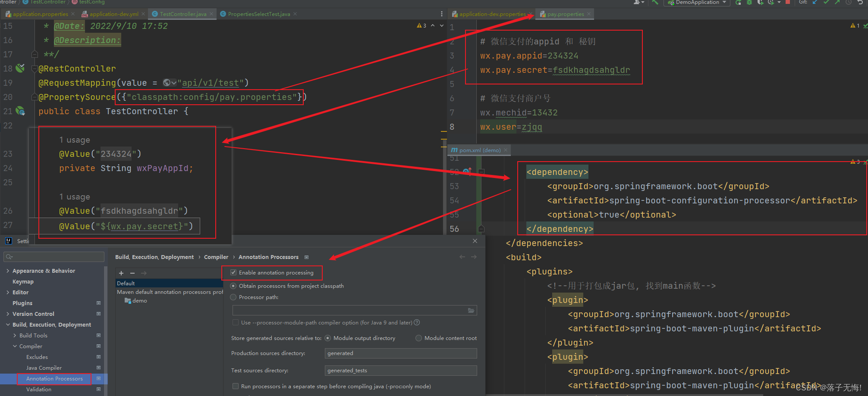Click the Git Commit checkmark icon

(826, 2)
